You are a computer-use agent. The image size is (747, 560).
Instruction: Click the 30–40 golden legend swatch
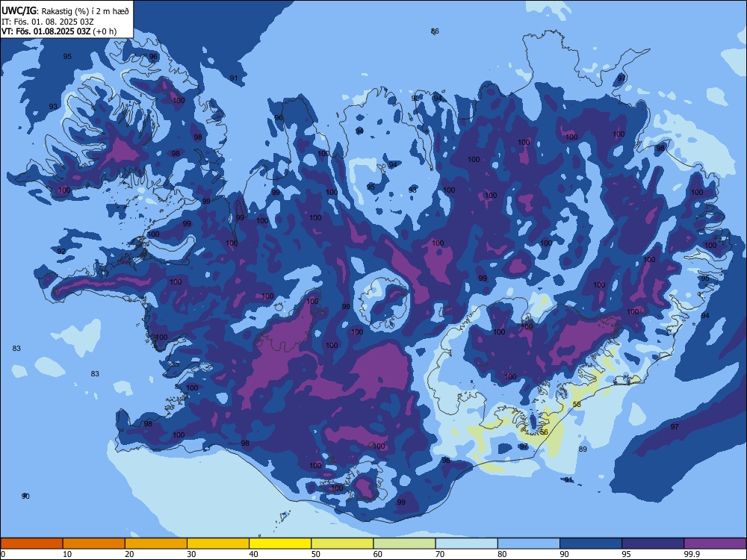218,544
